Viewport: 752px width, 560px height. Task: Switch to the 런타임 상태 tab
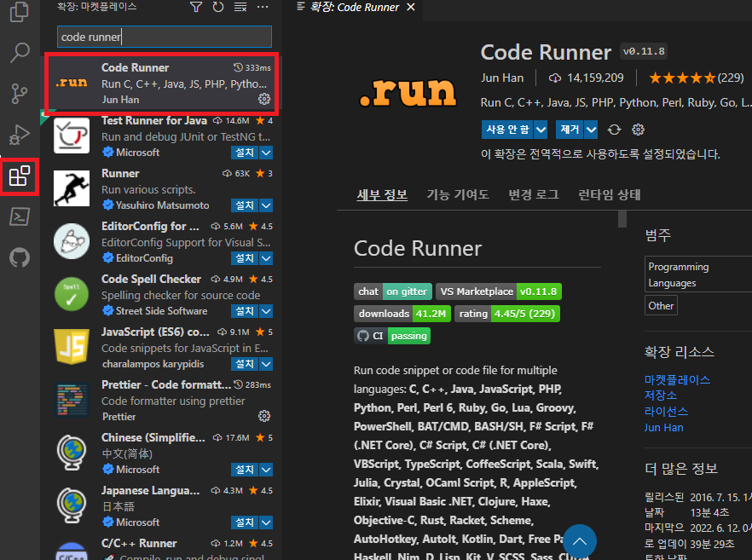tap(609, 194)
